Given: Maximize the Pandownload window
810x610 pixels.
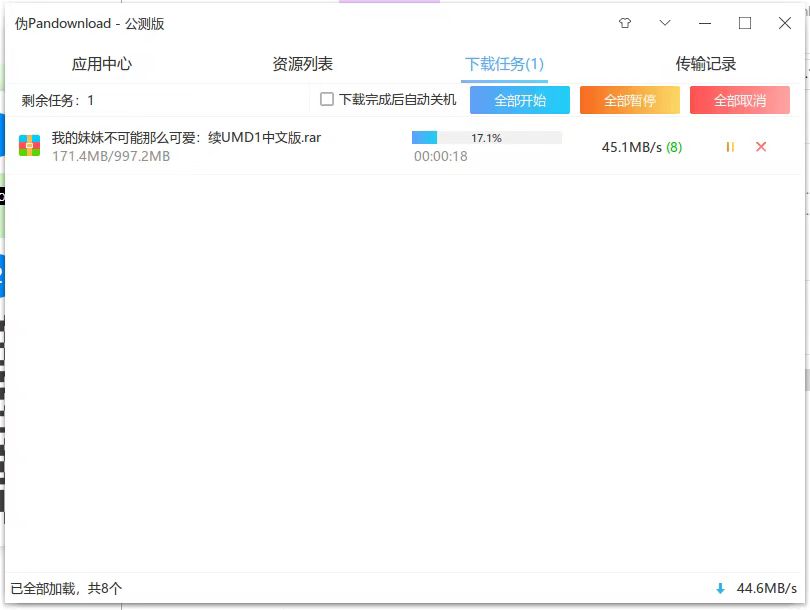Looking at the screenshot, I should (x=745, y=23).
